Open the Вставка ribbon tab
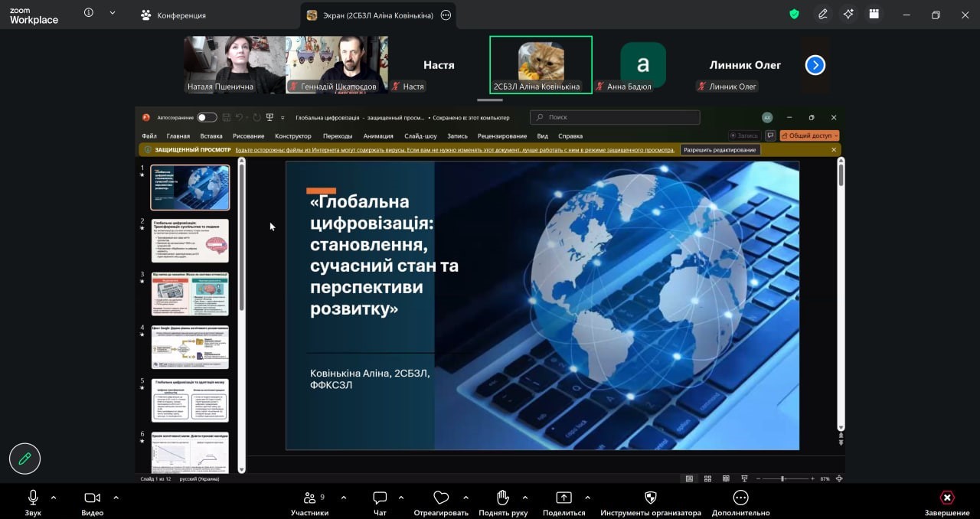This screenshot has height=519, width=980. [211, 136]
